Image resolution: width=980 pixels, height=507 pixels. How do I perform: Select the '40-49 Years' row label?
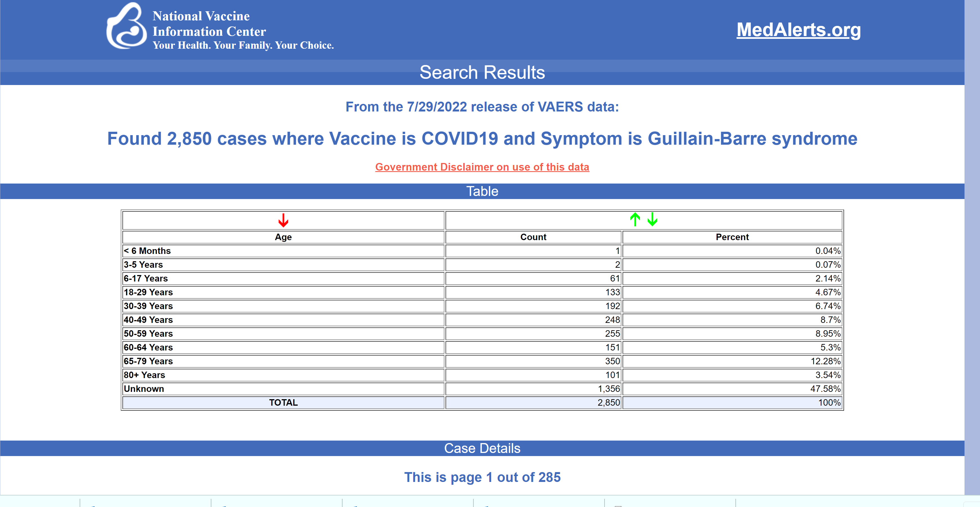point(148,320)
